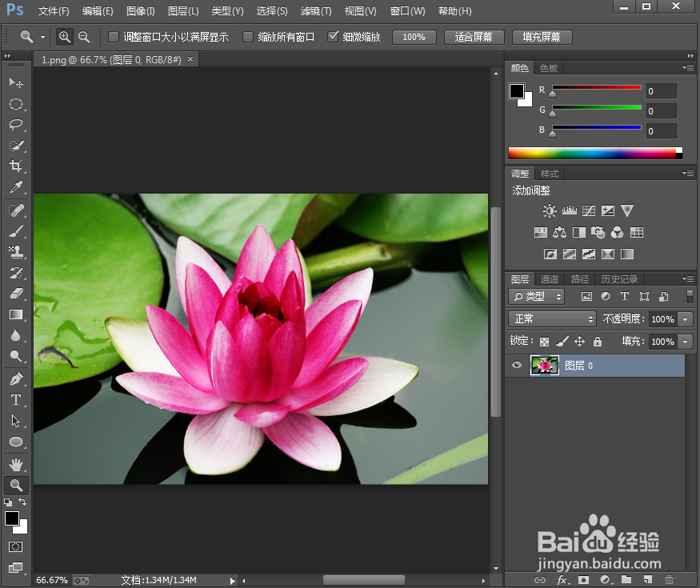
Task: Open the 图像(I) menu
Action: point(141,11)
